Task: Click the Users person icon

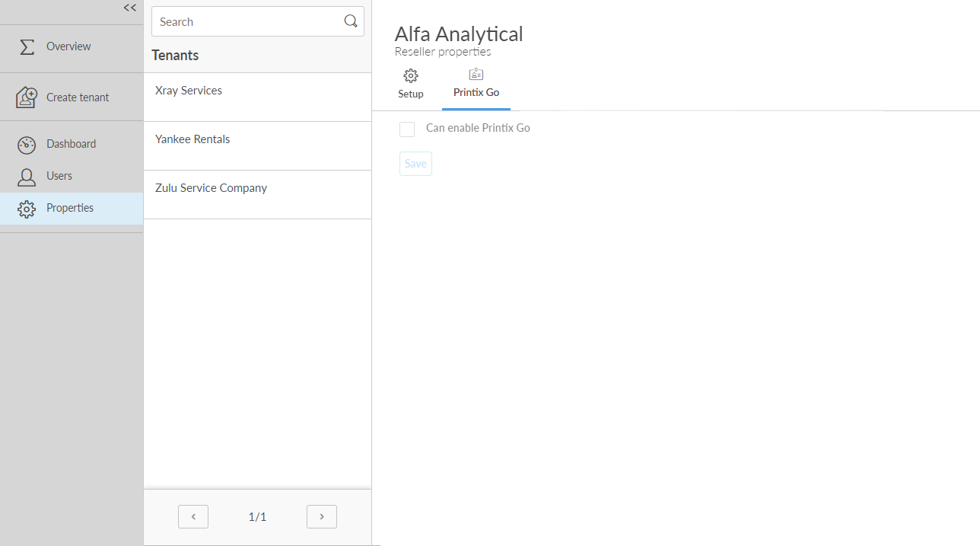Action: (27, 177)
